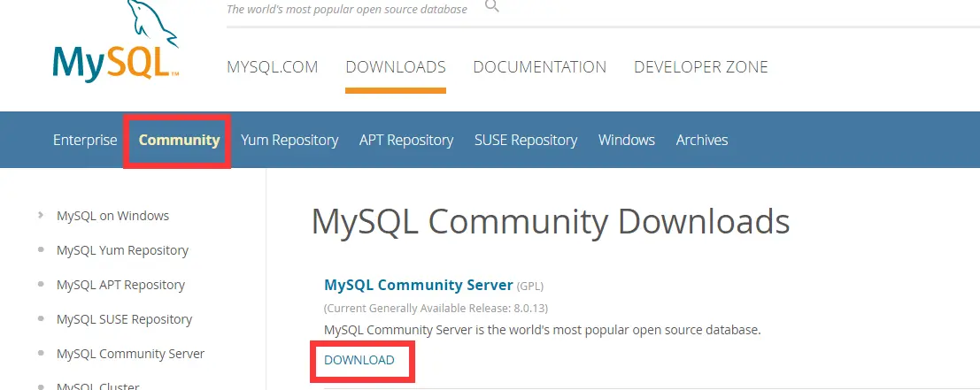Choose Windows in the blue bar
The width and height of the screenshot is (980, 390).
click(x=626, y=140)
